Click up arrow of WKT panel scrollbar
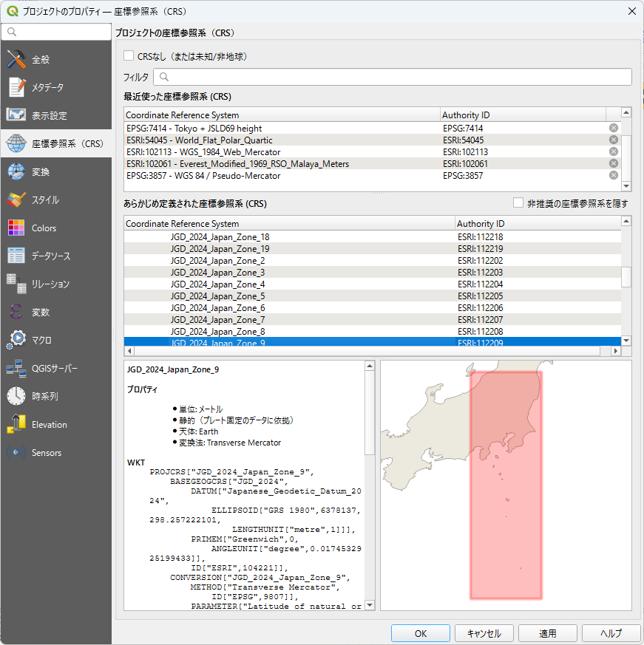 [x=370, y=366]
